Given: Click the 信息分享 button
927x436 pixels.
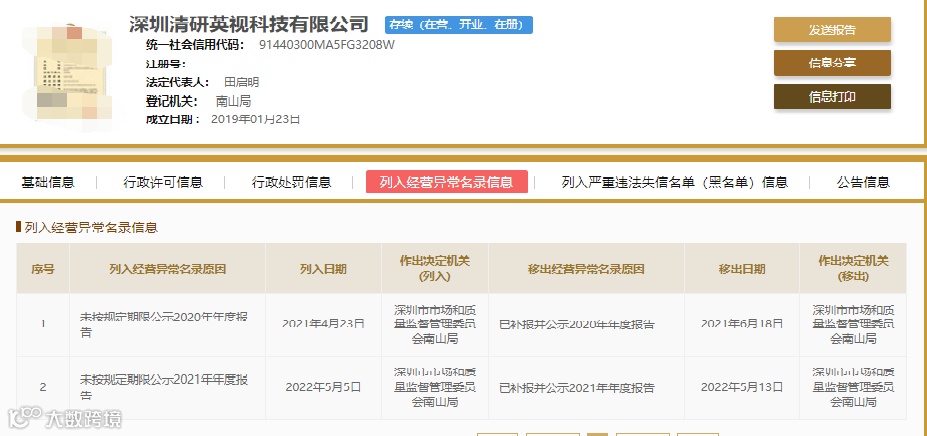Looking at the screenshot, I should (x=832, y=63).
